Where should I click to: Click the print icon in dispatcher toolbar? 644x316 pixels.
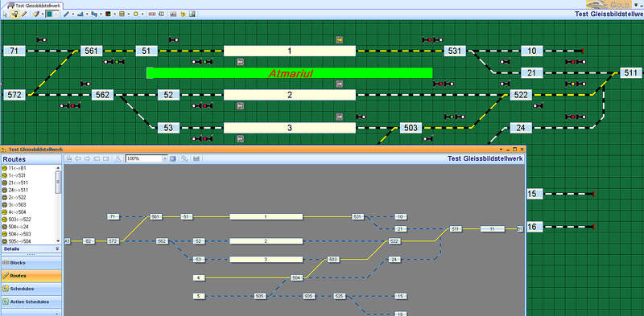(x=69, y=158)
